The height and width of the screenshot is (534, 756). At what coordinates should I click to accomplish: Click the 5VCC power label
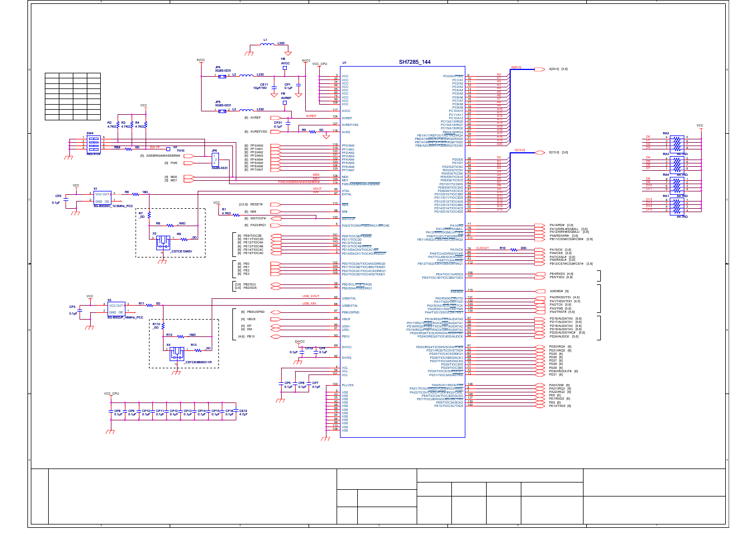pyautogui.click(x=200, y=60)
